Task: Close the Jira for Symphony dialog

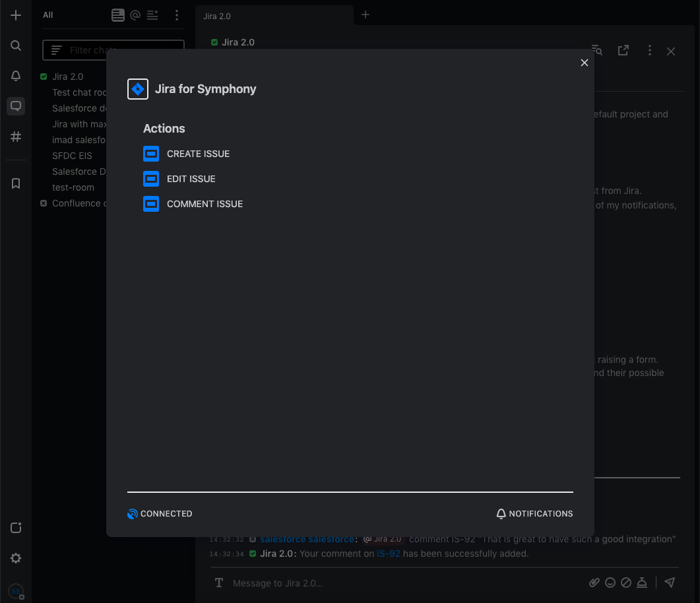Action: (585, 63)
